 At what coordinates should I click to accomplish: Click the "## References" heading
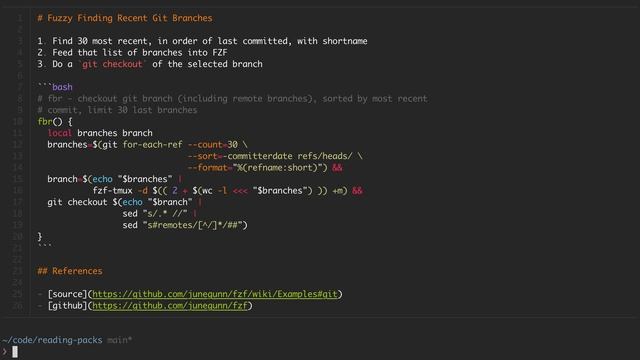pyautogui.click(x=70, y=271)
